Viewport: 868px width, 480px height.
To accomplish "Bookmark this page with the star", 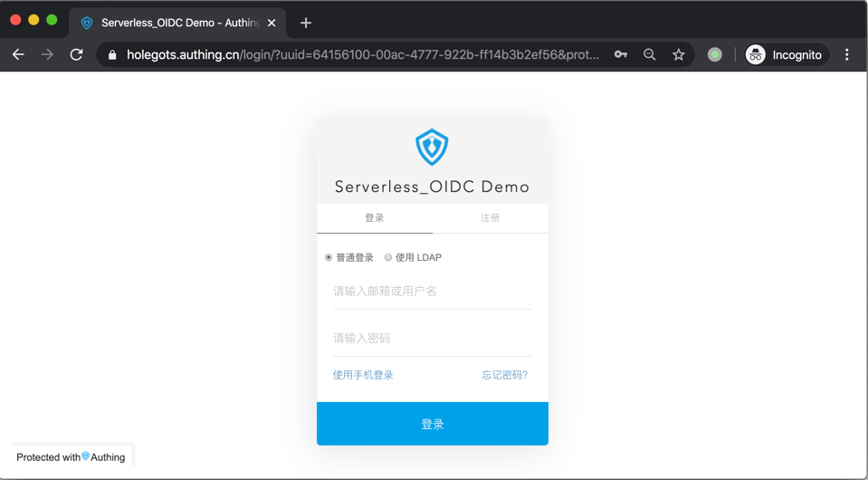I will click(679, 54).
